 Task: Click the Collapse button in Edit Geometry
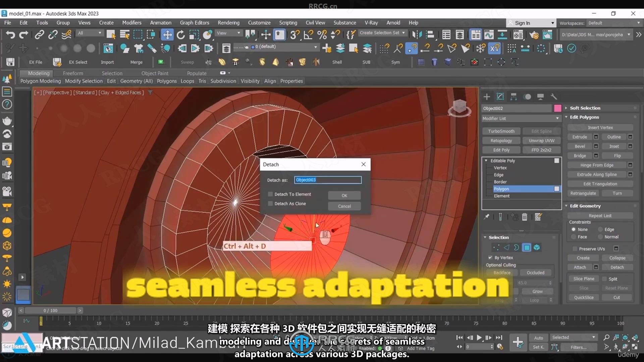point(617,258)
